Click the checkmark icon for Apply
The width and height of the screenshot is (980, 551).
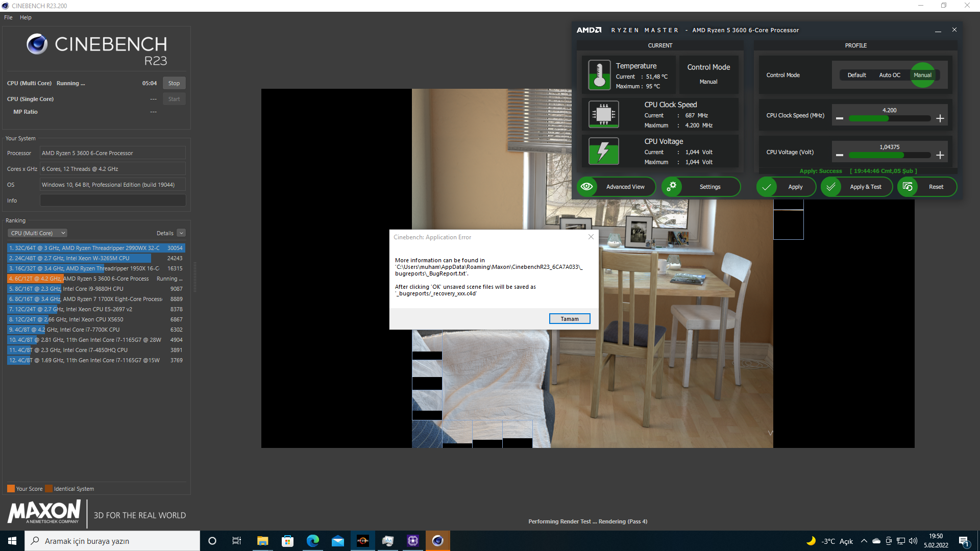pos(767,187)
